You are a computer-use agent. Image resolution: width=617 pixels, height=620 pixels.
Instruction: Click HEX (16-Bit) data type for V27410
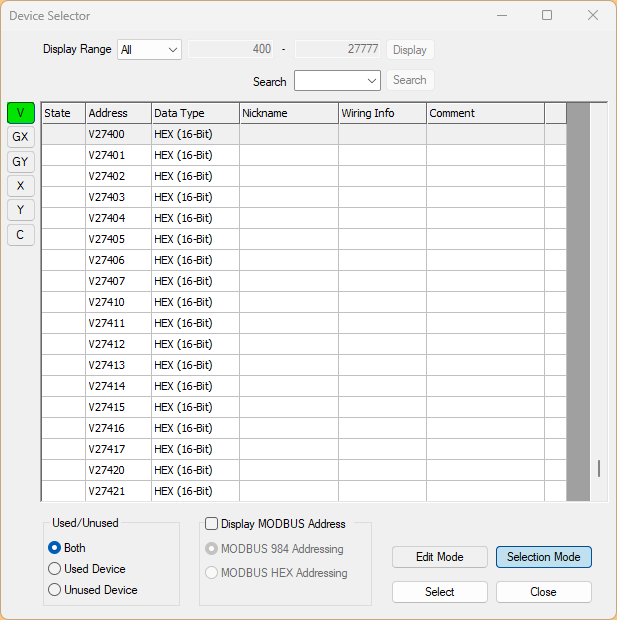(195, 302)
